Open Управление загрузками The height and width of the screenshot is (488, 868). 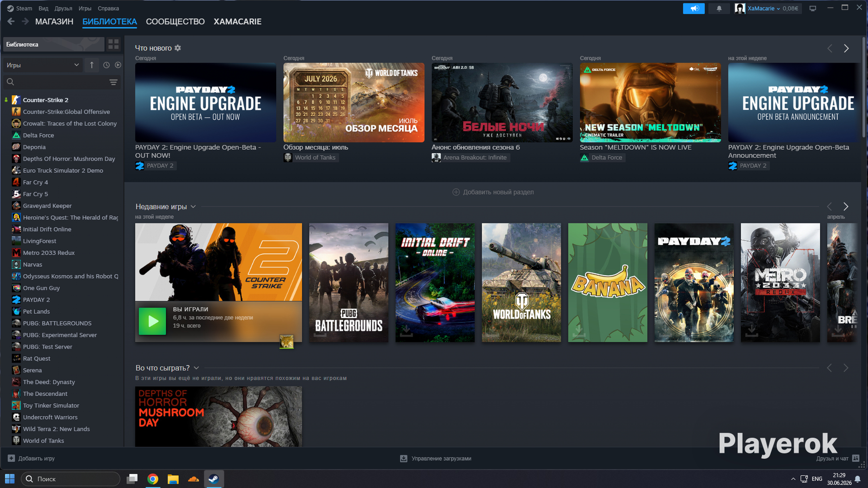(x=435, y=458)
